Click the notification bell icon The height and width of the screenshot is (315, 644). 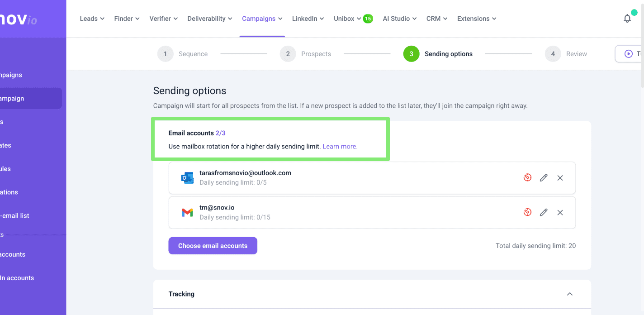[x=627, y=19]
